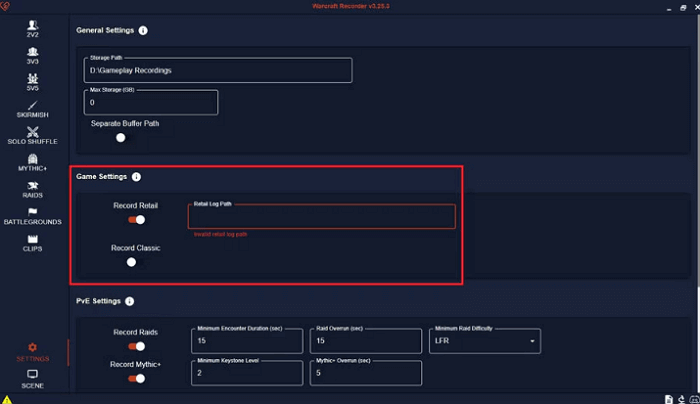Turn off the Record Raids switch
Screen dimensions: 700x404
tap(137, 346)
